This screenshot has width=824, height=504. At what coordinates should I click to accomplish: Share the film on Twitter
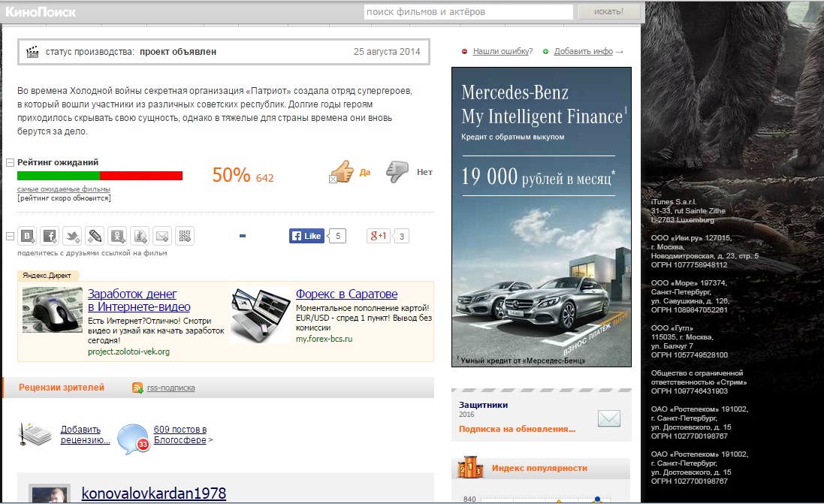[72, 236]
